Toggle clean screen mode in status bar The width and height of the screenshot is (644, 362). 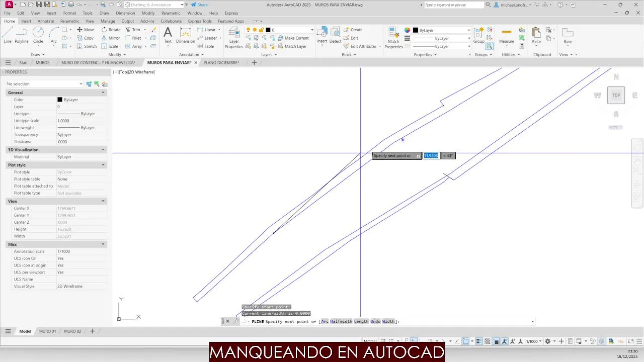point(631,341)
